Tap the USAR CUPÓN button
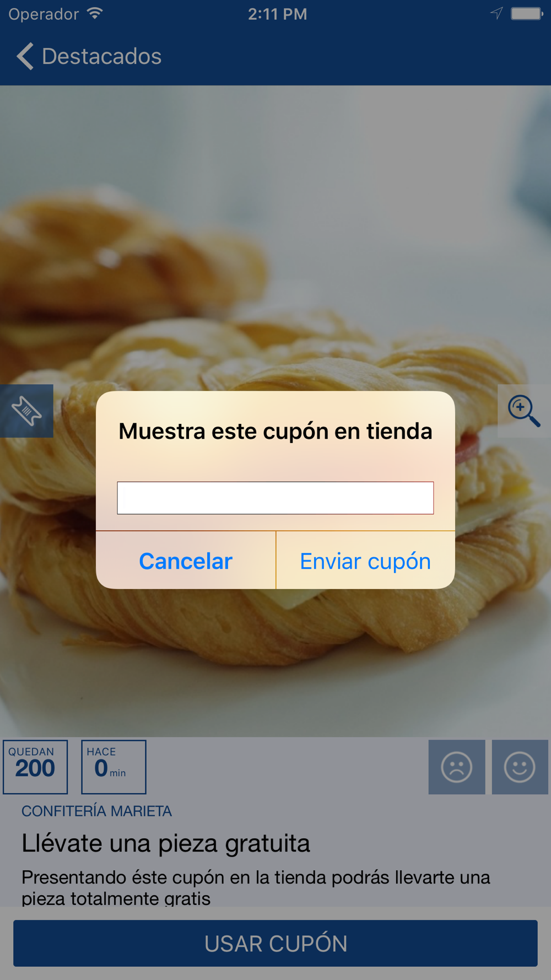This screenshot has width=551, height=980. click(x=275, y=943)
